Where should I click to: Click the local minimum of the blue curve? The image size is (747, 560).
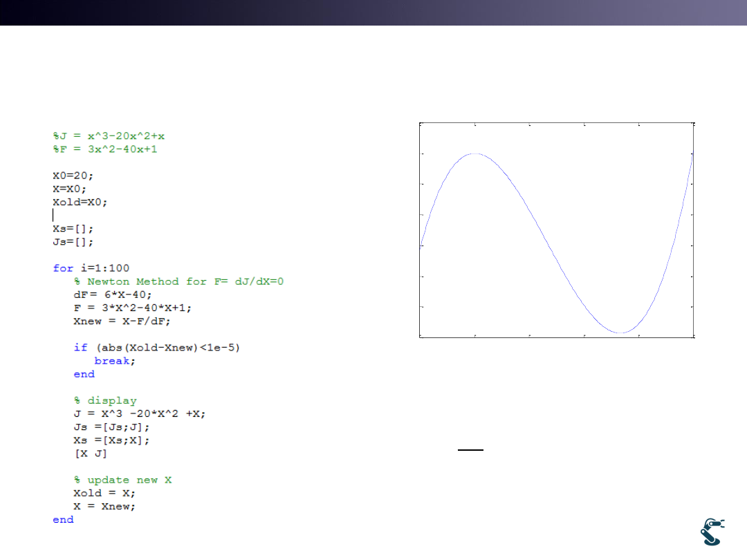(x=620, y=333)
